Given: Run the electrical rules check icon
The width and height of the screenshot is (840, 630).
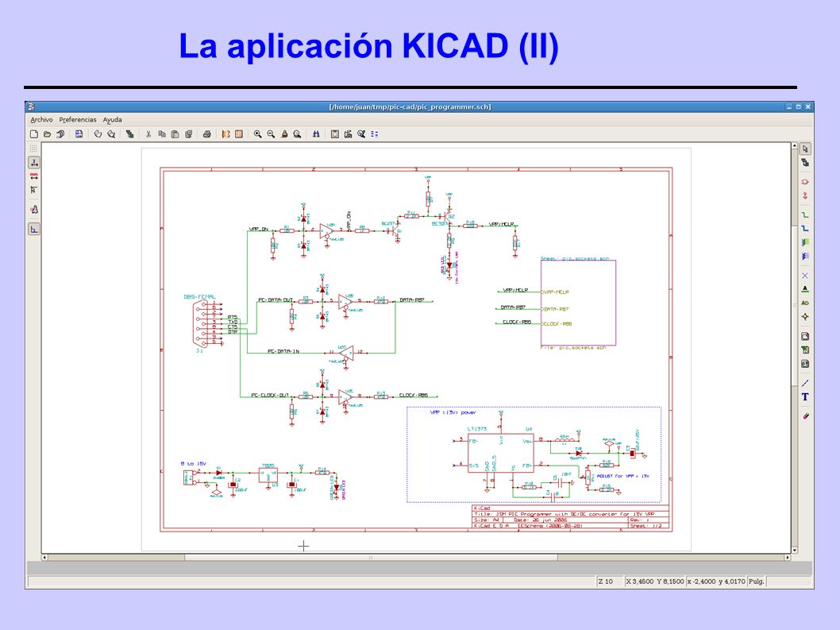Looking at the screenshot, I should [361, 134].
